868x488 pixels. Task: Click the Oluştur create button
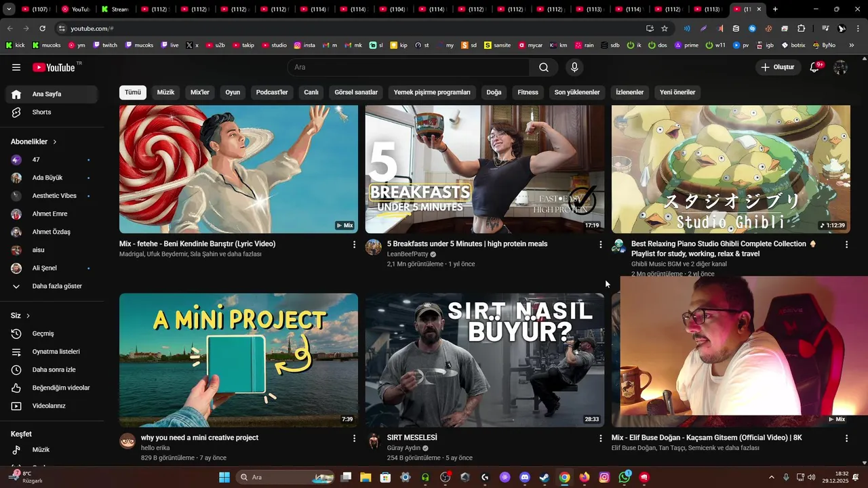click(777, 67)
